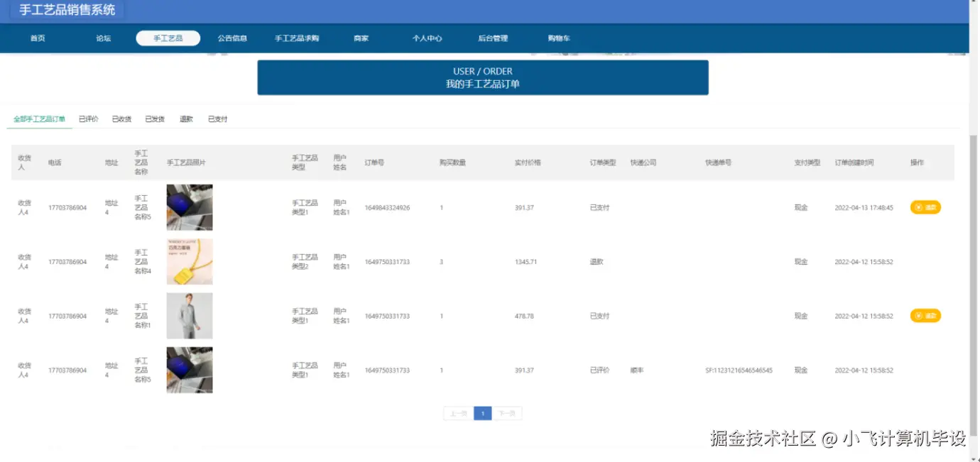
Task: Click the 已评价 status cell in the table
Action: 599,370
